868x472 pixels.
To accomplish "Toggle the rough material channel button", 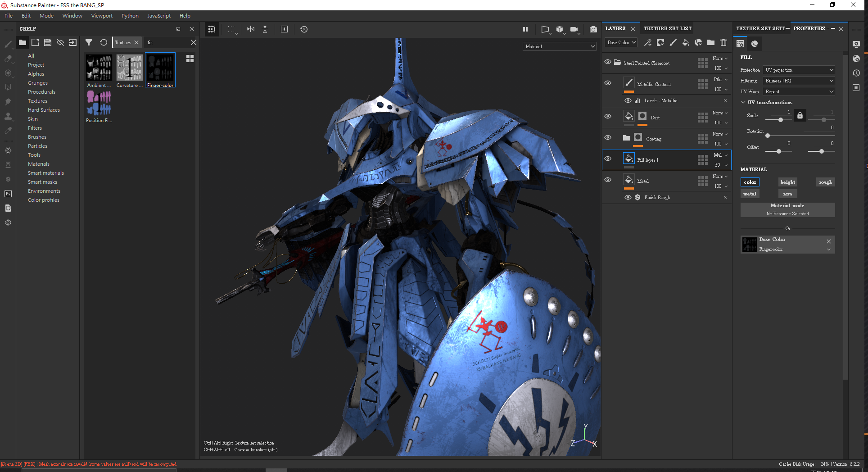I will (825, 182).
